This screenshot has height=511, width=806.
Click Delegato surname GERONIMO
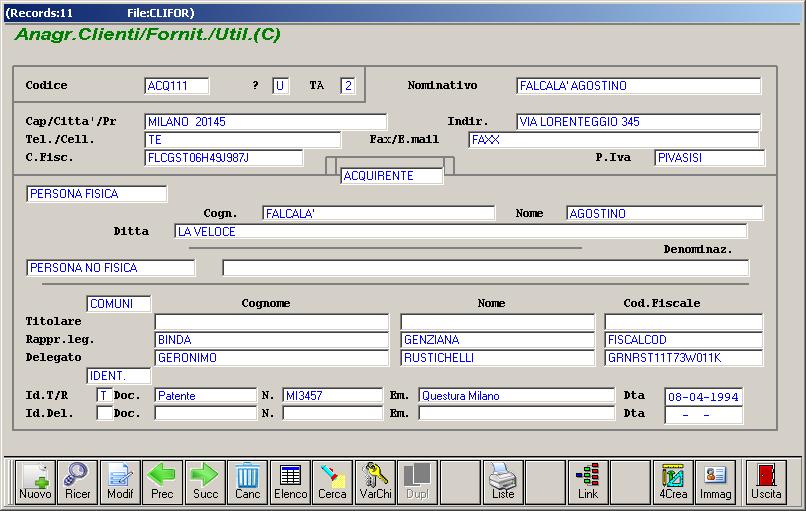pos(271,358)
